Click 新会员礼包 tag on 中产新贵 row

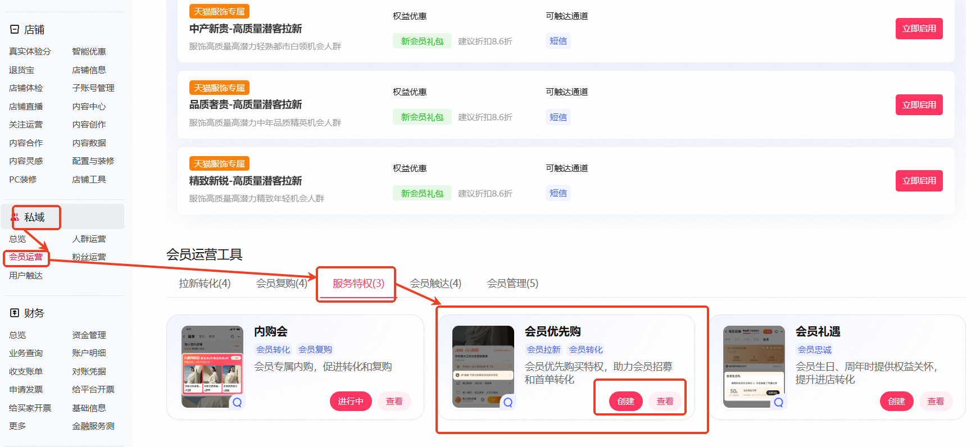[422, 41]
